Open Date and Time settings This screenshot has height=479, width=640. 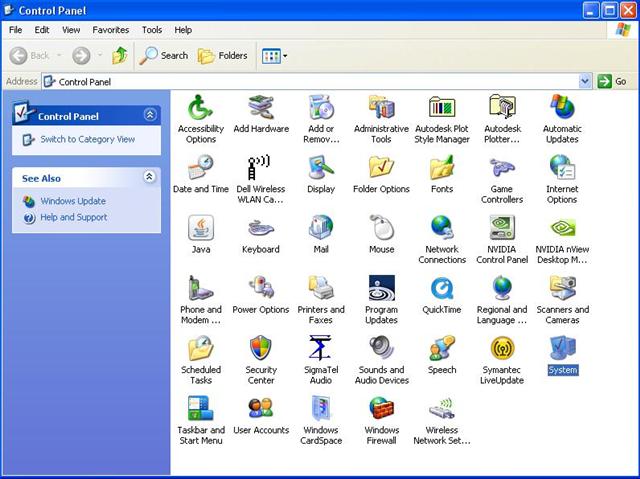[x=200, y=174]
